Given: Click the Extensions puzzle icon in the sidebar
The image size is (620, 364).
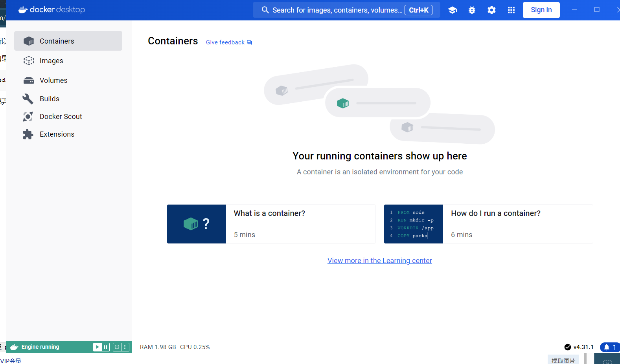Looking at the screenshot, I should click(28, 134).
